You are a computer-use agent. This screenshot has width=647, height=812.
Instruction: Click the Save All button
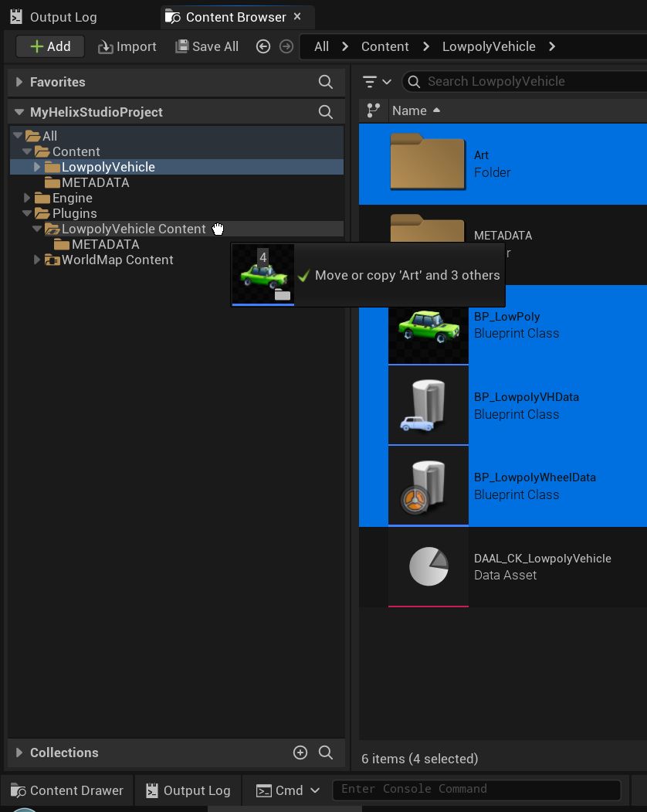coord(207,46)
